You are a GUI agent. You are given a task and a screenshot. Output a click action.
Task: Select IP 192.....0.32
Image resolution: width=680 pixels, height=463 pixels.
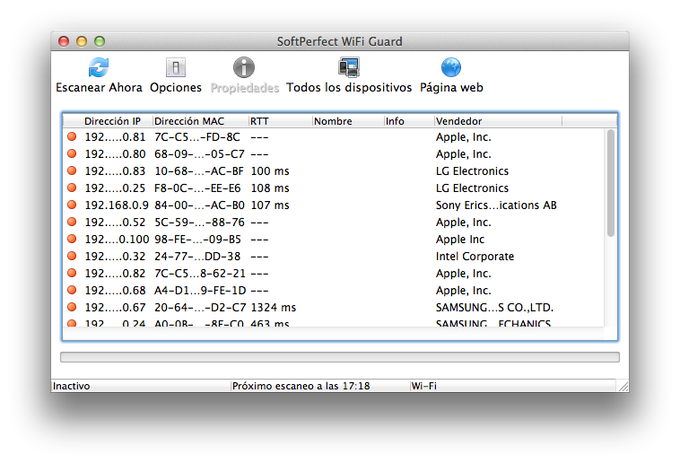[115, 256]
